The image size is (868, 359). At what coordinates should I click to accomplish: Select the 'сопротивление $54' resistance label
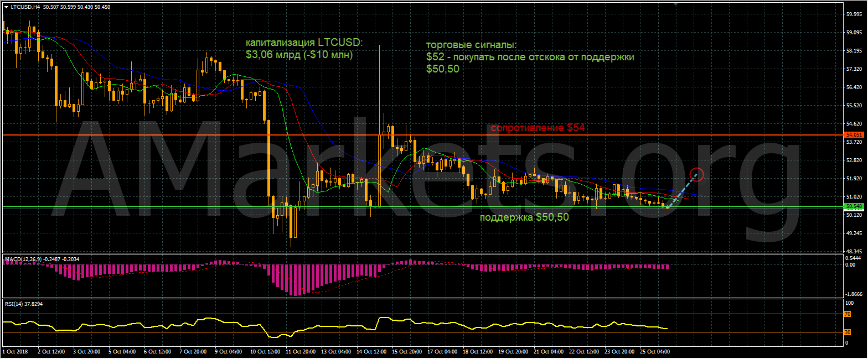pyautogui.click(x=538, y=128)
